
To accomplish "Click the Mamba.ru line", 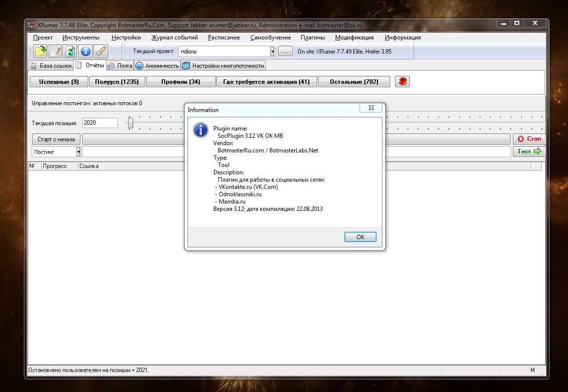I will tap(230, 201).
